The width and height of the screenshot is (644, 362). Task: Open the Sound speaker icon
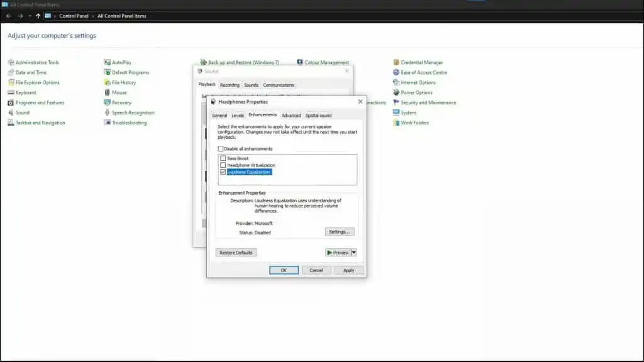11,112
